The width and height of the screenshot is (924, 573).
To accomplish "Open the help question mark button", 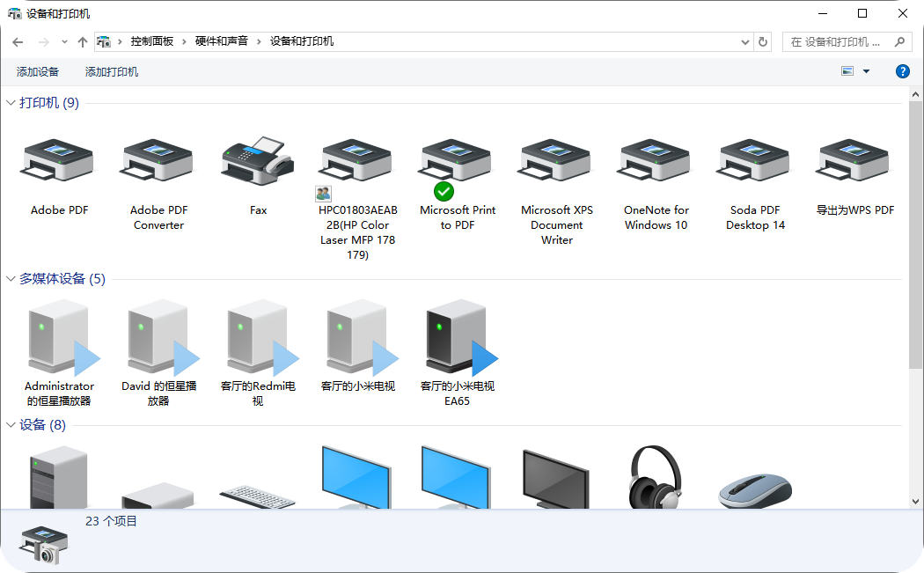I will [902, 71].
